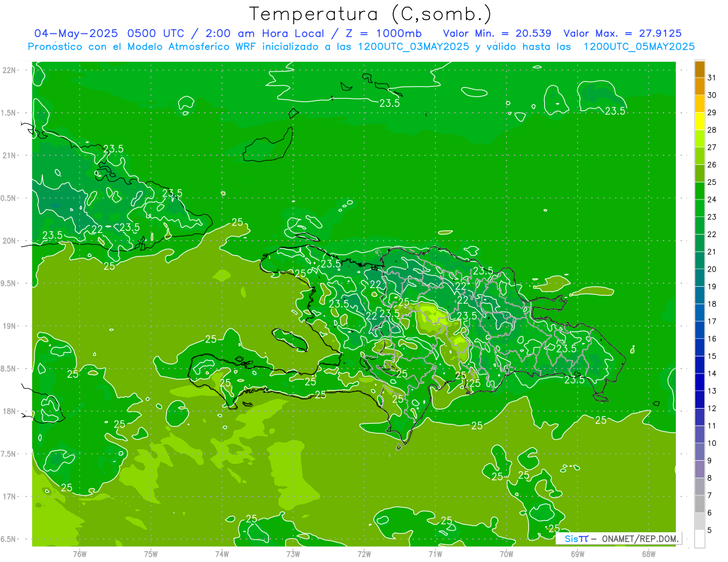Click the '16' label on the color scale
This screenshot has height=562, width=728.
[x=712, y=339]
